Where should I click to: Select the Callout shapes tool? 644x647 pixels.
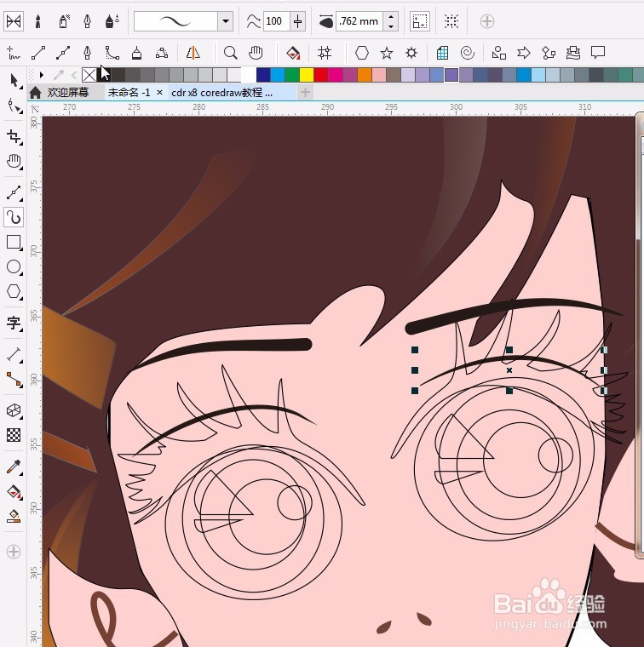(598, 53)
